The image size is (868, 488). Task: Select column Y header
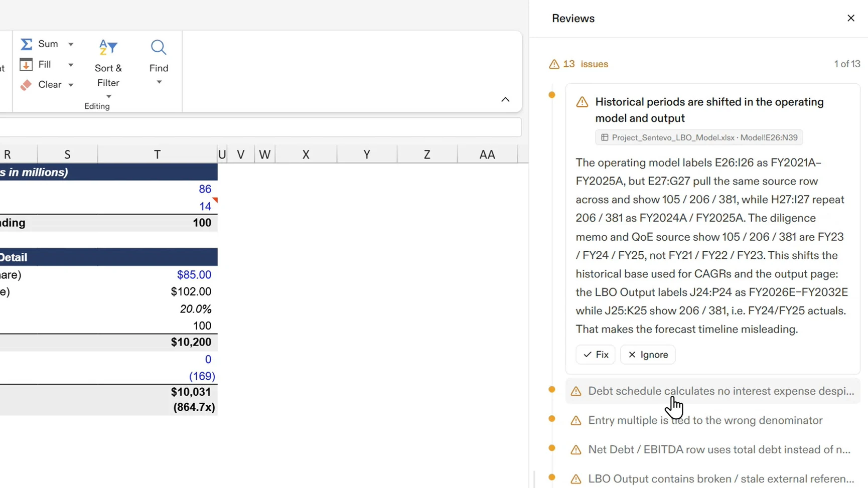(x=367, y=154)
